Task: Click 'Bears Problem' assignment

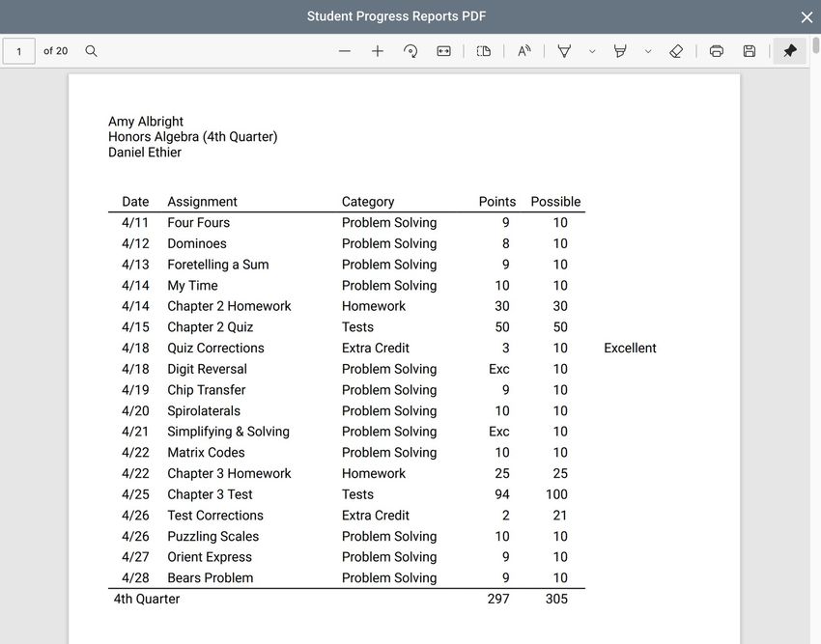Action: pyautogui.click(x=210, y=578)
